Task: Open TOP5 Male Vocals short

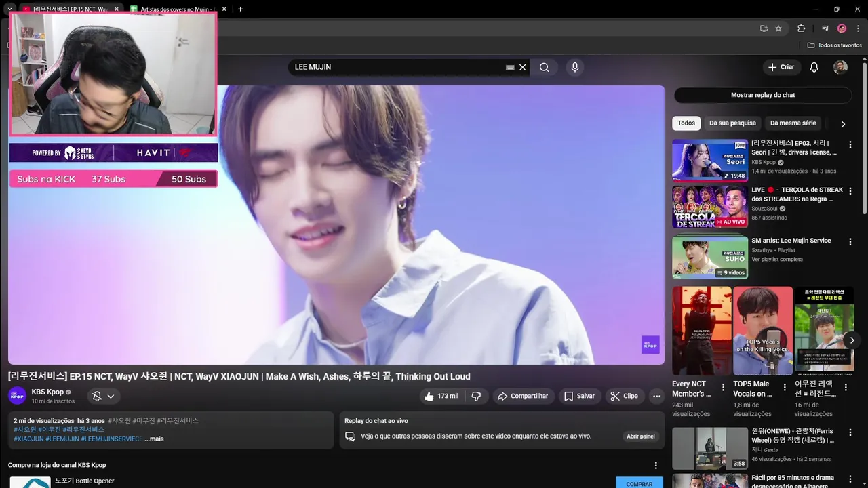Action: [x=763, y=331]
